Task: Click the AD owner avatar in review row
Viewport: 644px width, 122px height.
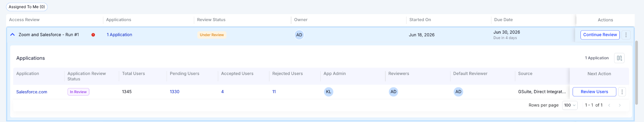Action: coord(299,35)
